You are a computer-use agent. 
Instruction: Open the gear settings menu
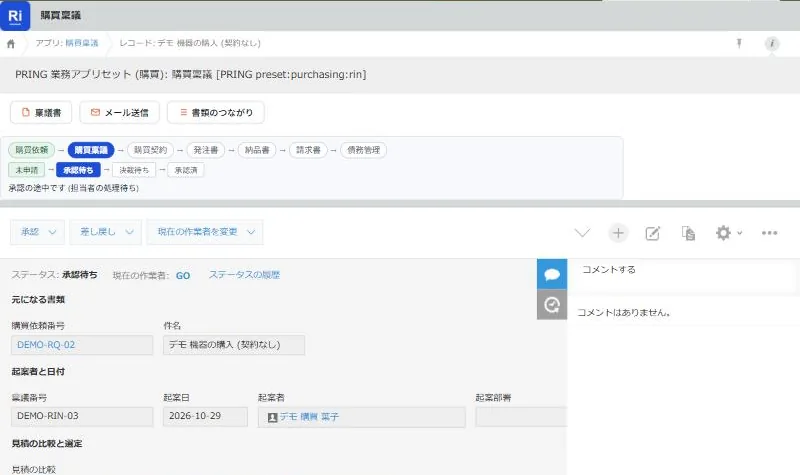tap(729, 233)
